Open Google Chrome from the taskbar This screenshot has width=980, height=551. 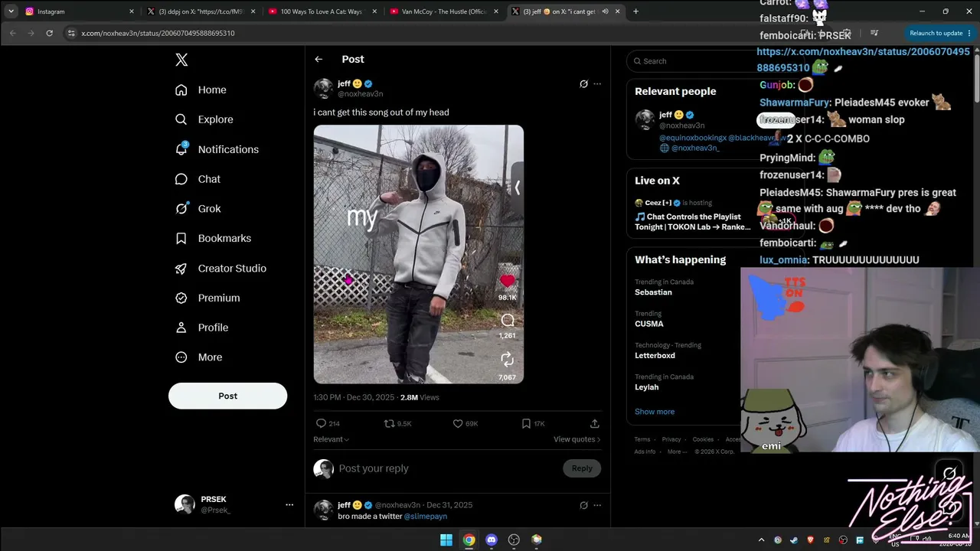469,540
